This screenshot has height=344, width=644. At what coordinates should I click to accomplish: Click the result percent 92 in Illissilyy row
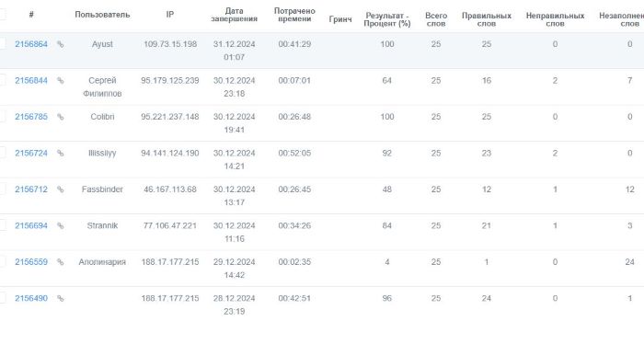(387, 153)
